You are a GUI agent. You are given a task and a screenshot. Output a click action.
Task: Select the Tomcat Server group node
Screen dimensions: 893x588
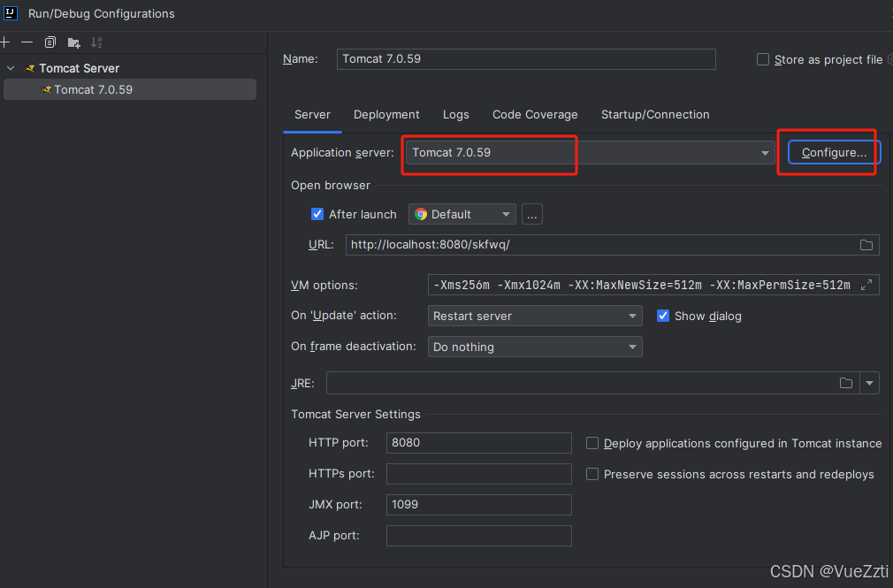79,68
